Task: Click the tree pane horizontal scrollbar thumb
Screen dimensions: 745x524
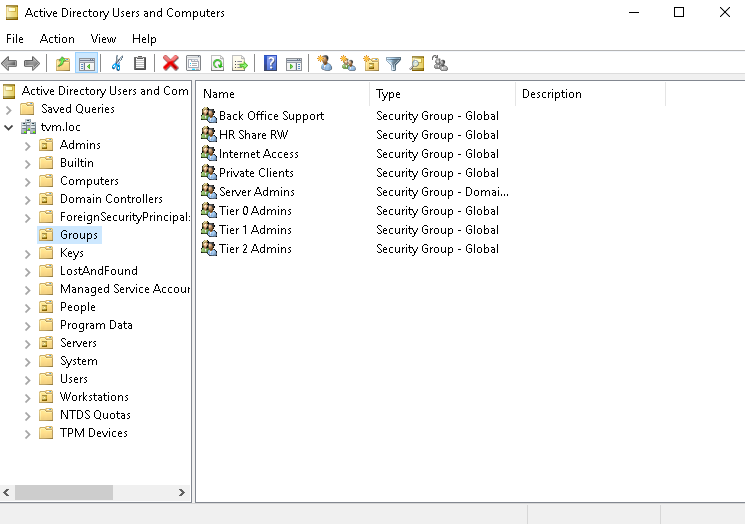Action: click(x=64, y=492)
